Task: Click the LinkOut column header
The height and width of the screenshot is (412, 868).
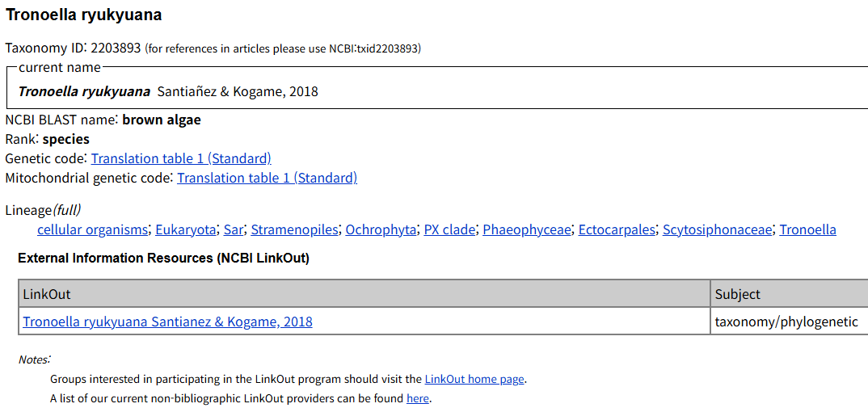Action: (47, 294)
